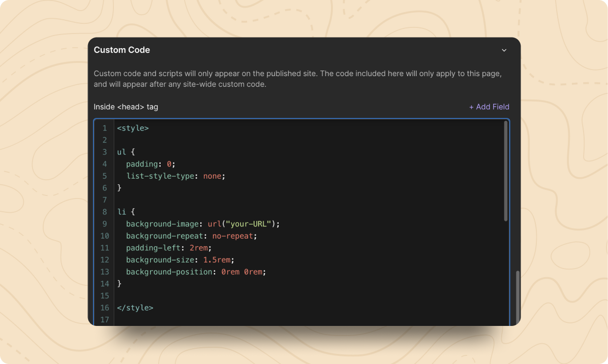608x364 pixels.
Task: Click closing brace on line 6
Action: click(x=119, y=188)
